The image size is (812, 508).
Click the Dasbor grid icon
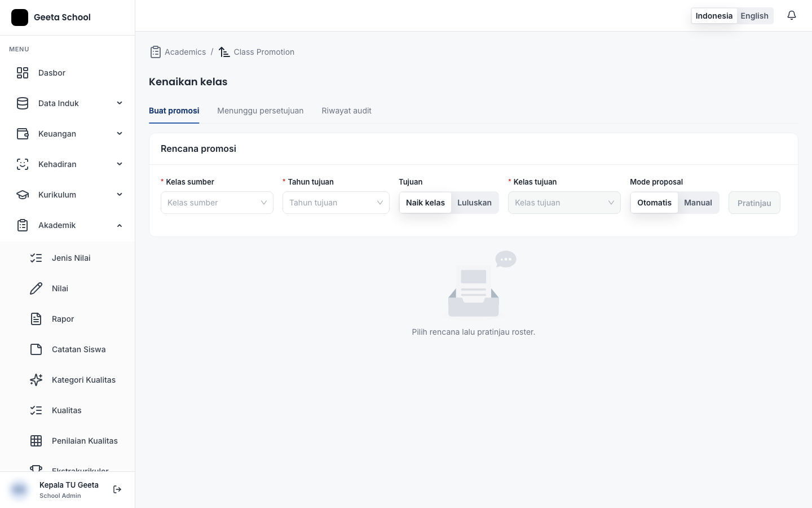[23, 73]
